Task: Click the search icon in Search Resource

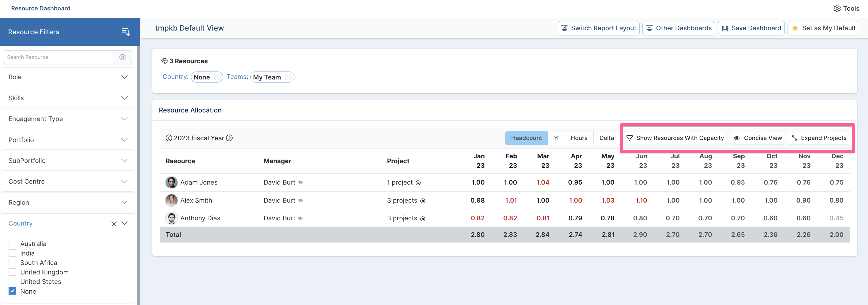Action: click(122, 57)
